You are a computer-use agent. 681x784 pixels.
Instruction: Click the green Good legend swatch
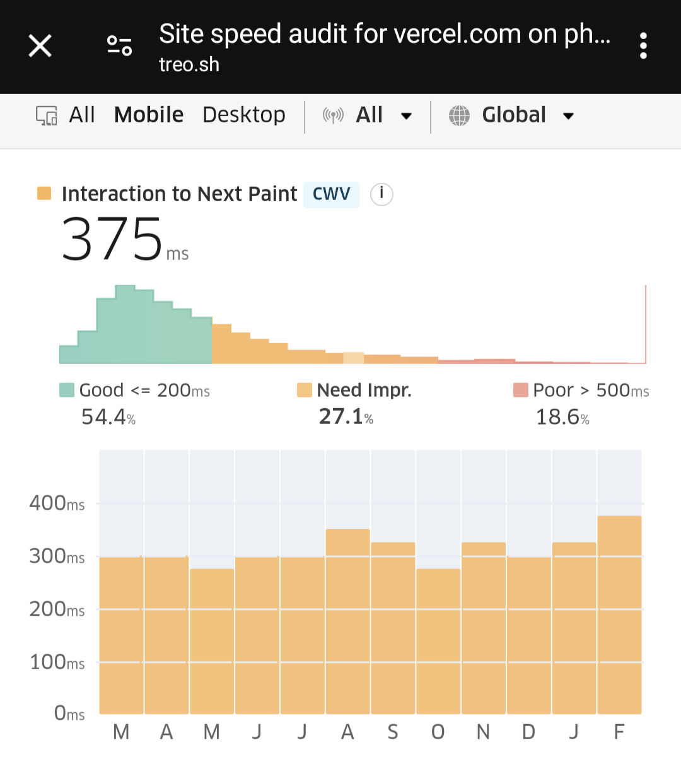click(67, 390)
